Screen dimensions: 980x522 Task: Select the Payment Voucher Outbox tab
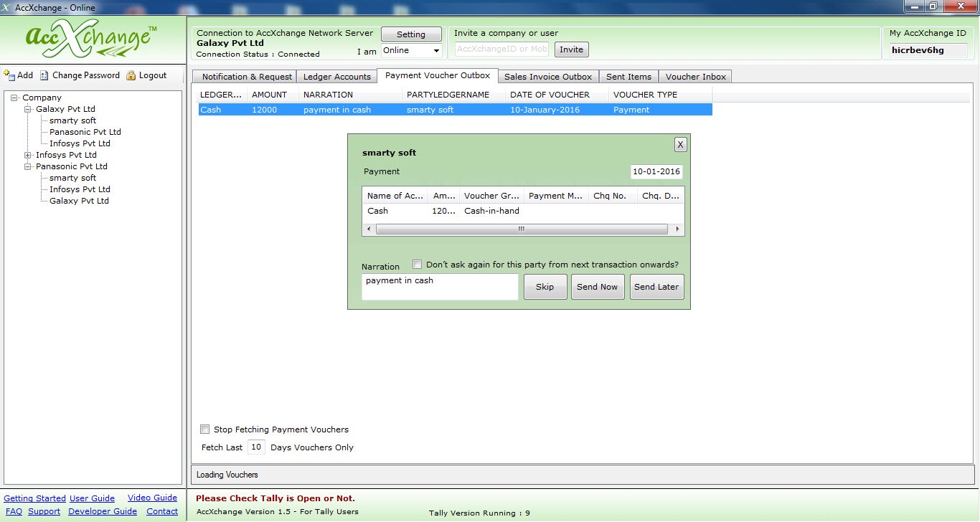coord(438,75)
